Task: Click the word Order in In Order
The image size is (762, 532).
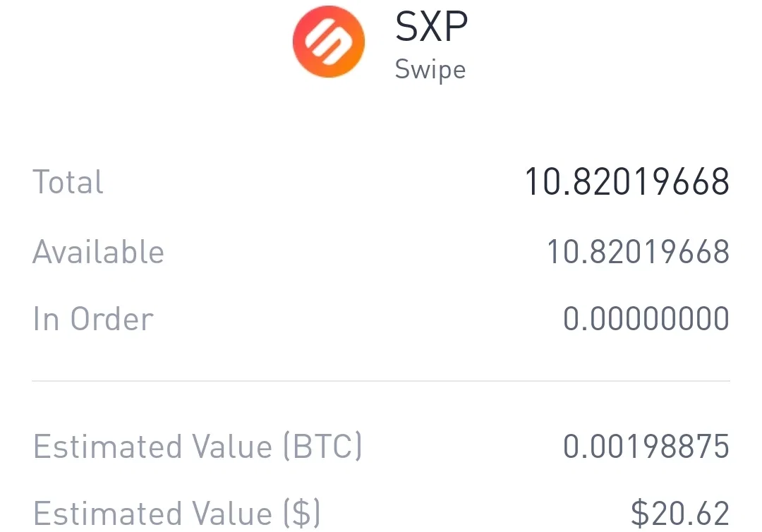Action: pyautogui.click(x=111, y=319)
